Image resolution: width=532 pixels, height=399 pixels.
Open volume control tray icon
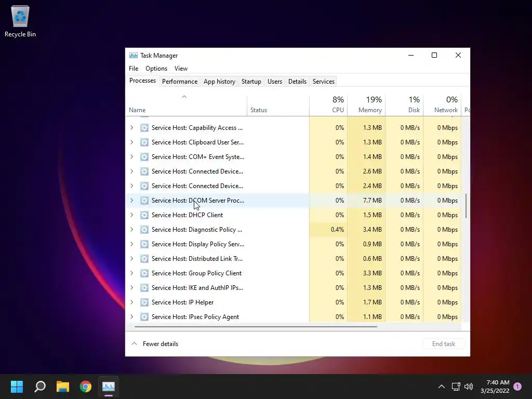(469, 387)
